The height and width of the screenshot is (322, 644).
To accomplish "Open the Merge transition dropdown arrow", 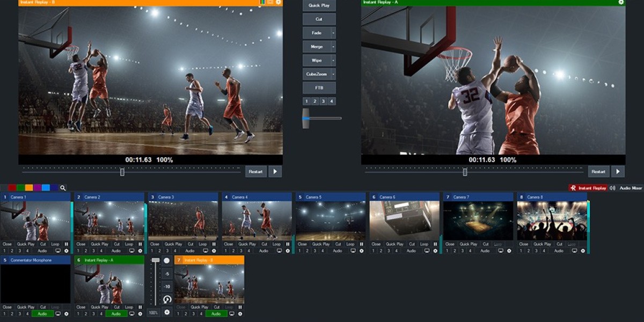I will 333,47.
